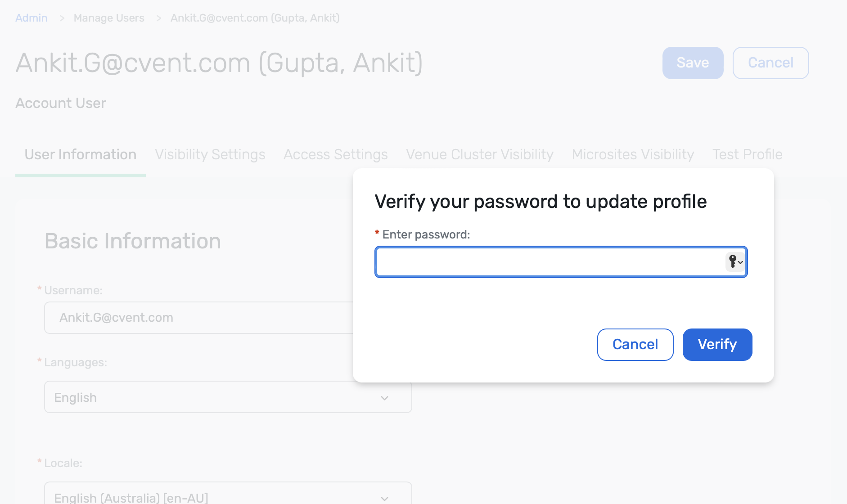Open the Test Profile tab

tap(748, 154)
